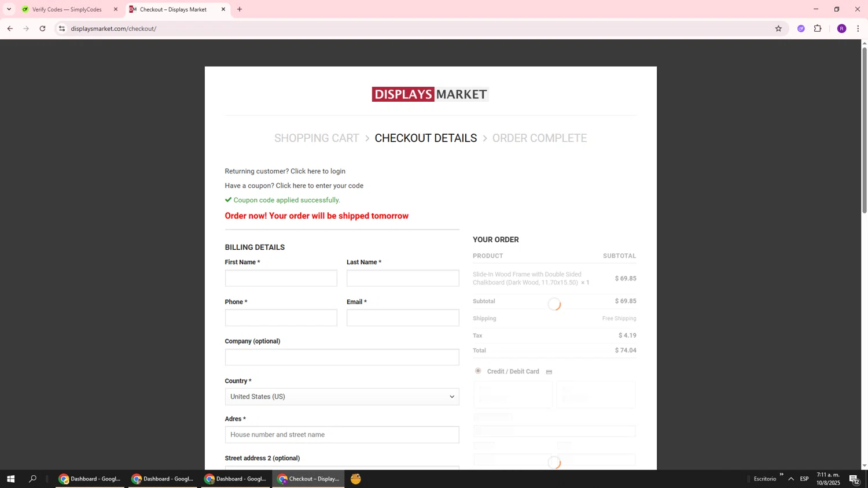Click the House number and street name field
This screenshot has height=488, width=868.
click(x=342, y=435)
